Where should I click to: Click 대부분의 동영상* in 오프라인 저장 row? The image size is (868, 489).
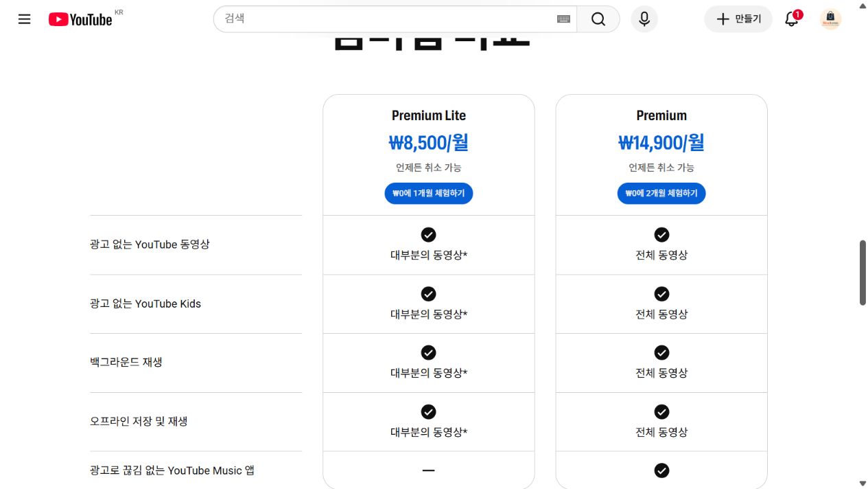[429, 433]
